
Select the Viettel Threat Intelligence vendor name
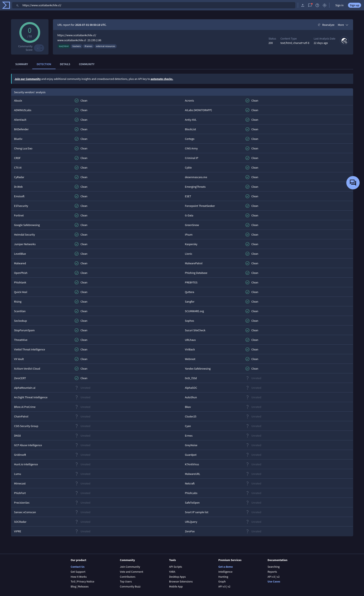pos(30,350)
